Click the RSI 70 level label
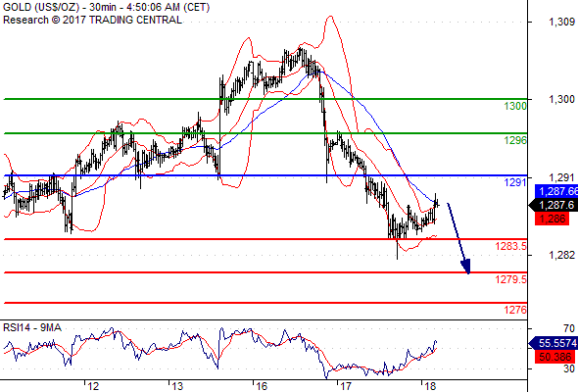 pos(569,328)
